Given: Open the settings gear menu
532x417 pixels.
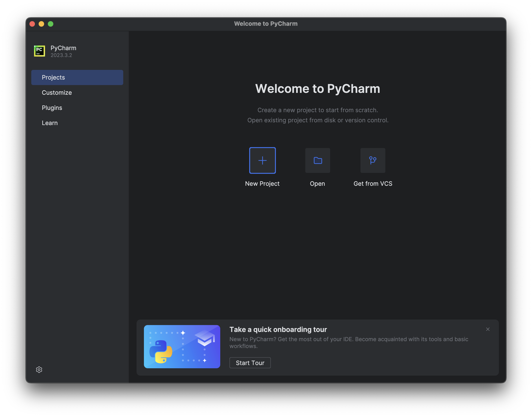Looking at the screenshot, I should point(39,369).
